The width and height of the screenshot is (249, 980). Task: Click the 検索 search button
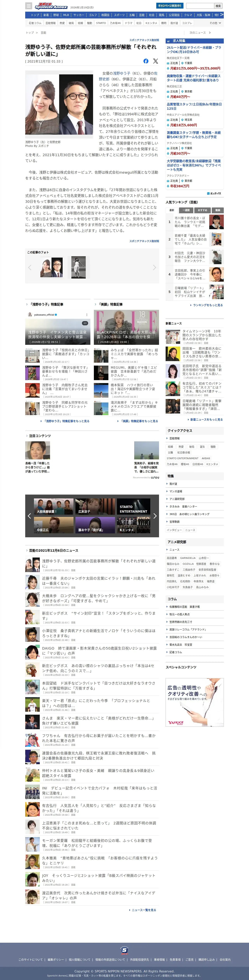tap(218, 6)
